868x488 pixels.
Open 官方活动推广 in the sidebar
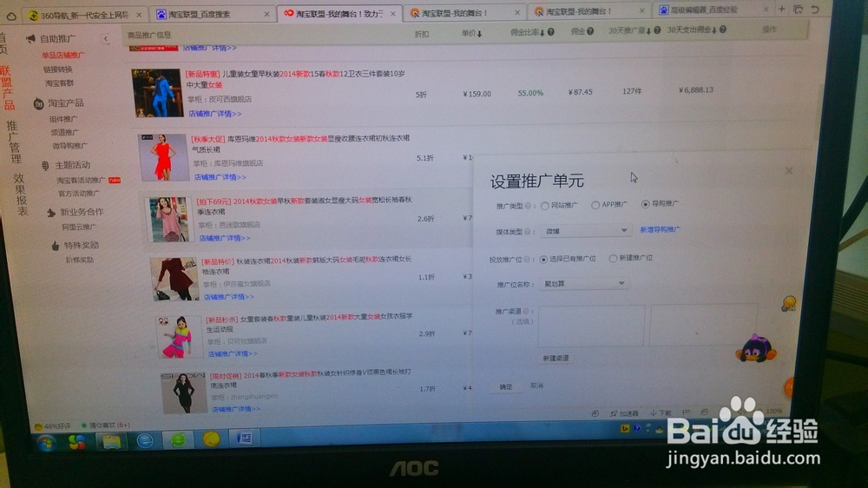tap(79, 194)
